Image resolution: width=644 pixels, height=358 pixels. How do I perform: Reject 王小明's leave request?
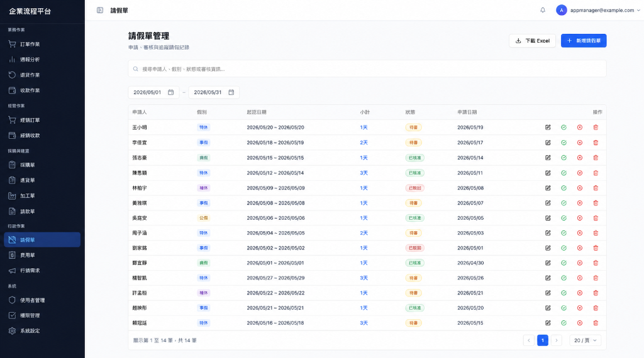pos(580,127)
